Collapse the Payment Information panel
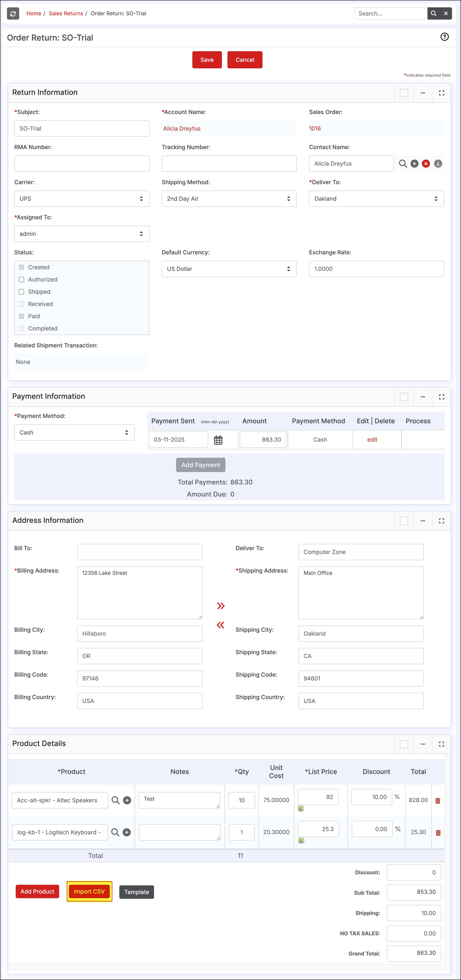 [x=423, y=397]
